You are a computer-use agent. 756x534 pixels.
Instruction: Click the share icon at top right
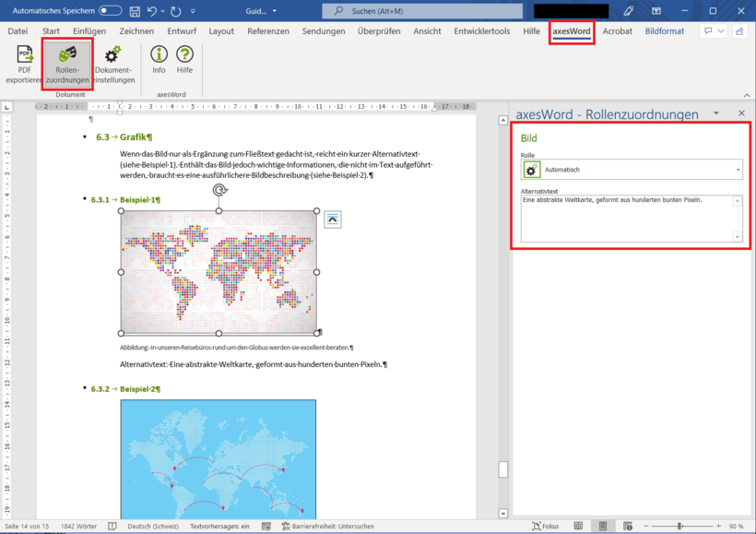(x=739, y=30)
